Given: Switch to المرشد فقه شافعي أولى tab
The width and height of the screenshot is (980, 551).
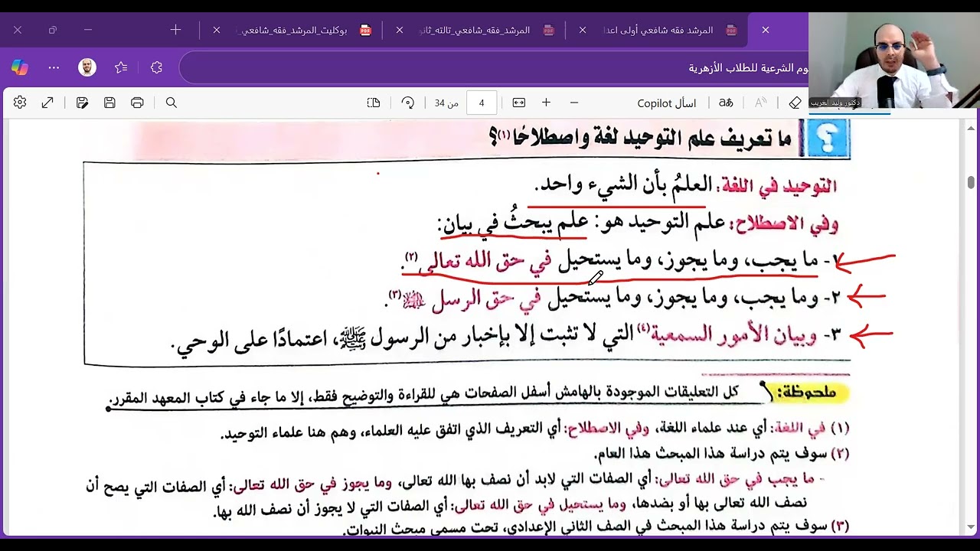Looking at the screenshot, I should click(658, 31).
